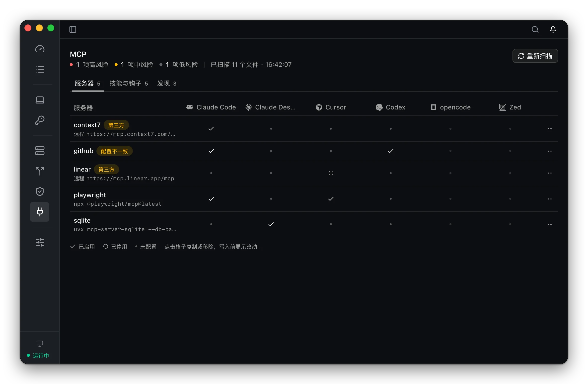Toggle linear disabled circle under Cursor
588x384 pixels.
331,173
